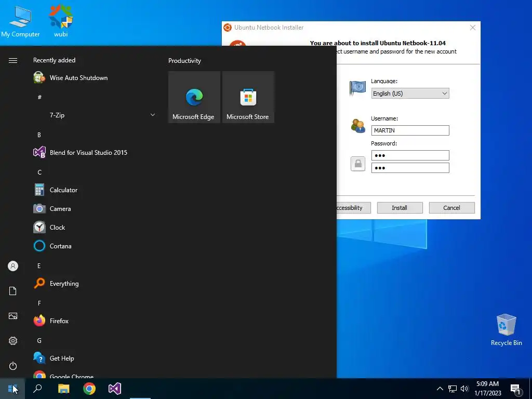Image resolution: width=532 pixels, height=399 pixels.
Task: Expand Start menu hamburger navigation
Action: pyautogui.click(x=13, y=60)
